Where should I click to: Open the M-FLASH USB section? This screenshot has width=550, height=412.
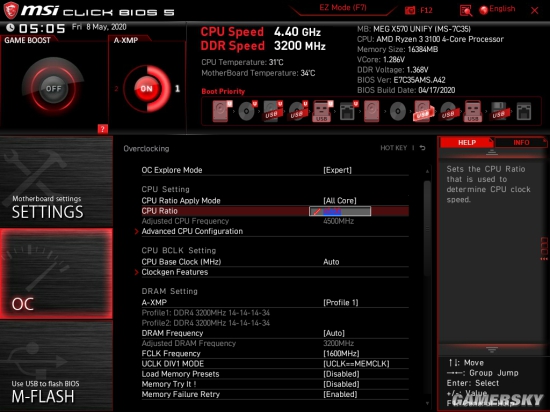56,366
